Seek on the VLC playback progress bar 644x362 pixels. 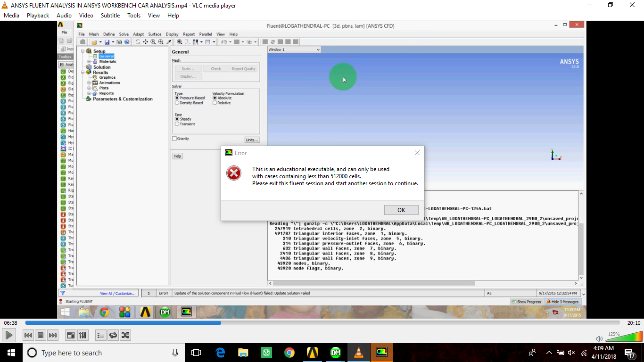click(x=322, y=323)
